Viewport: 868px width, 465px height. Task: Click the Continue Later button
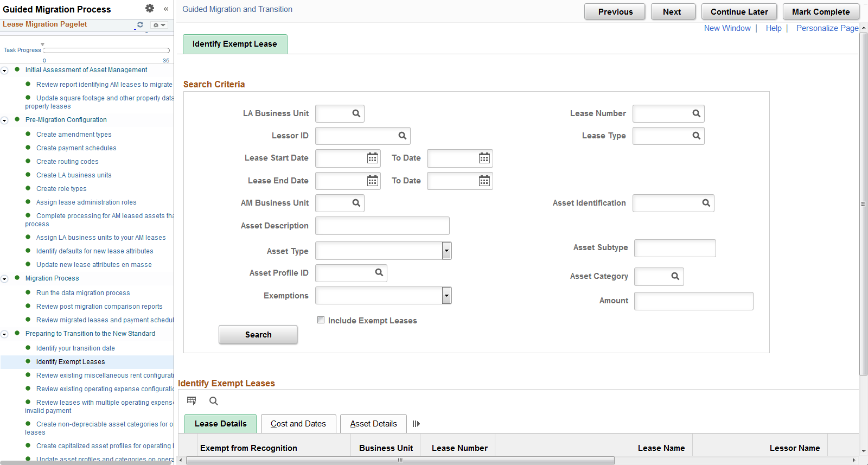(739, 12)
